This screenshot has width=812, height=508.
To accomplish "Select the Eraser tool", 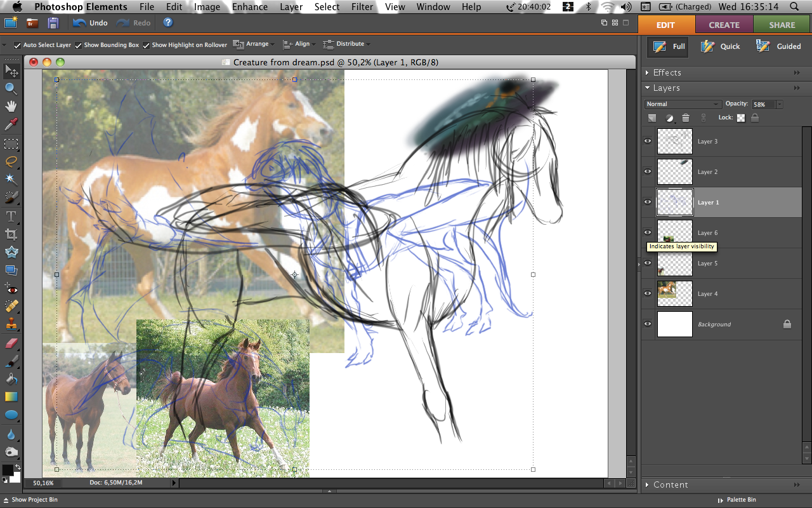I will 11,344.
